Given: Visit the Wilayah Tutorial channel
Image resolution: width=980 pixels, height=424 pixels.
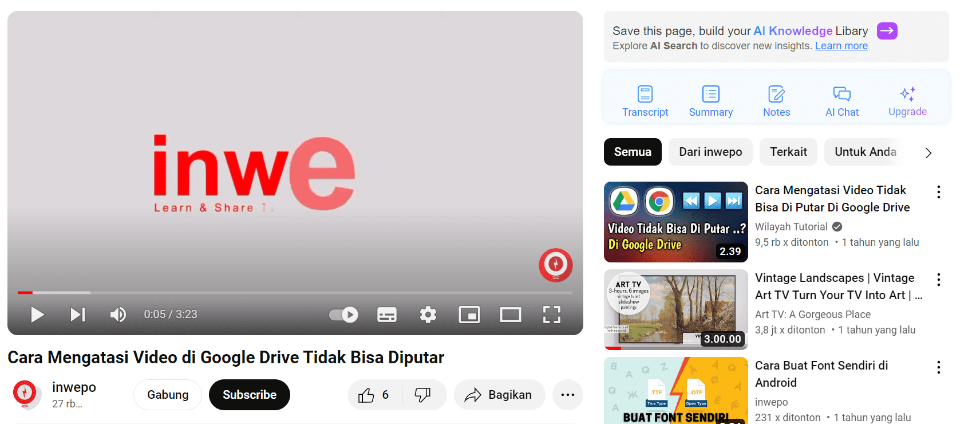Looking at the screenshot, I should (x=791, y=227).
